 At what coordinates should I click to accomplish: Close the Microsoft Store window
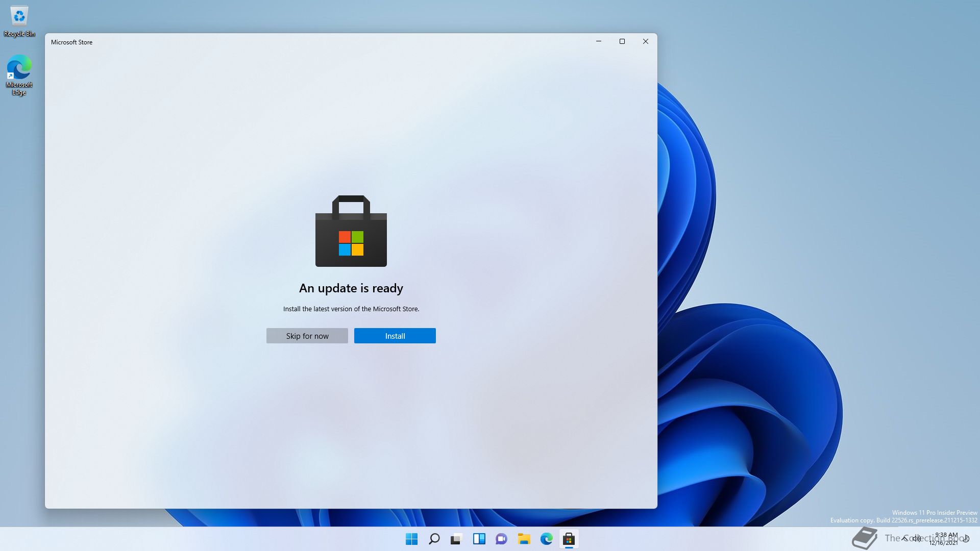pyautogui.click(x=645, y=41)
